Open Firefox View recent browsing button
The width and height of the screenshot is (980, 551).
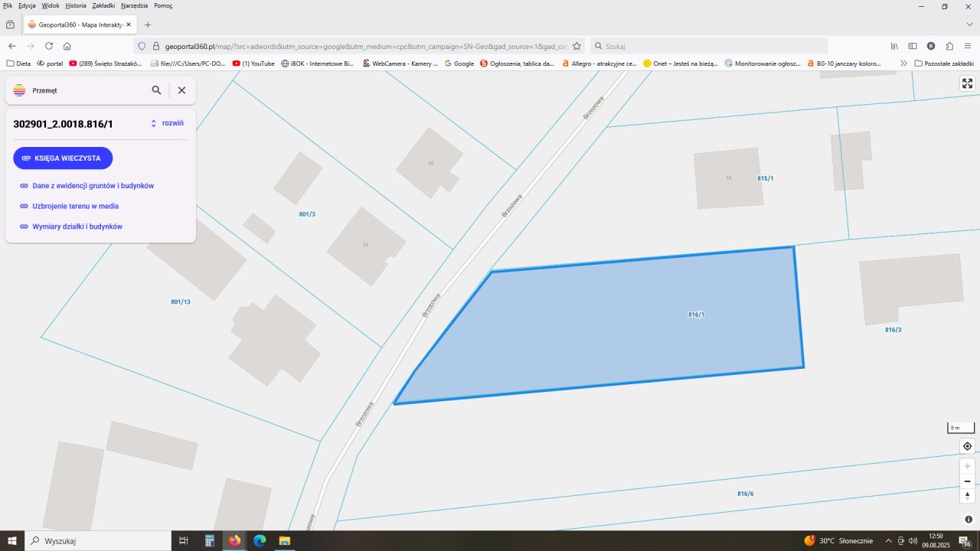click(x=10, y=24)
